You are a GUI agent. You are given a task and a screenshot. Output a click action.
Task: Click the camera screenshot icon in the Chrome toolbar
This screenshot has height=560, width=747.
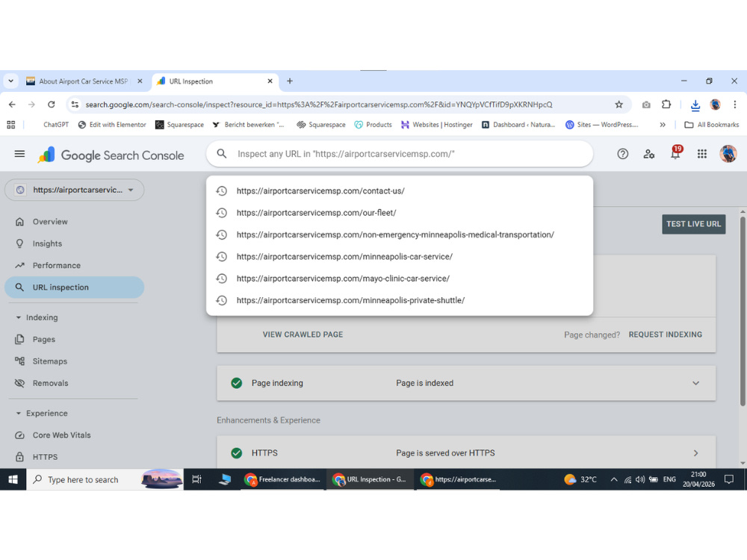coord(646,105)
